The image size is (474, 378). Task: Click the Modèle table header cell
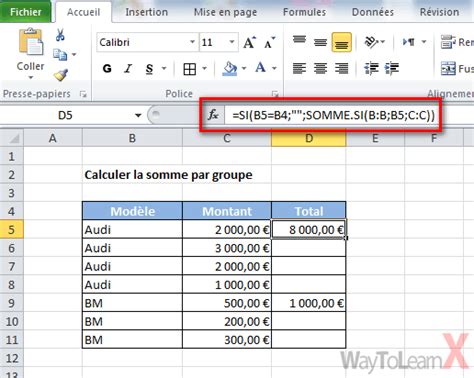pos(132,211)
